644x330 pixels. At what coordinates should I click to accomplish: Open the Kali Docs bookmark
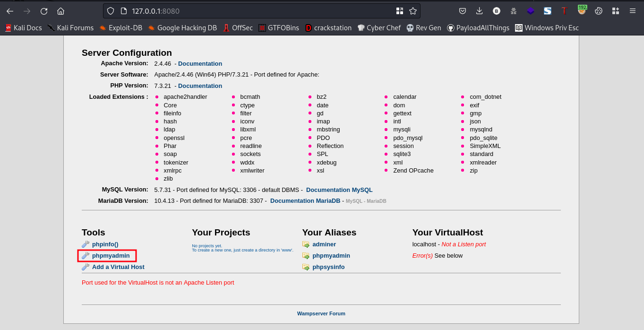pos(23,28)
